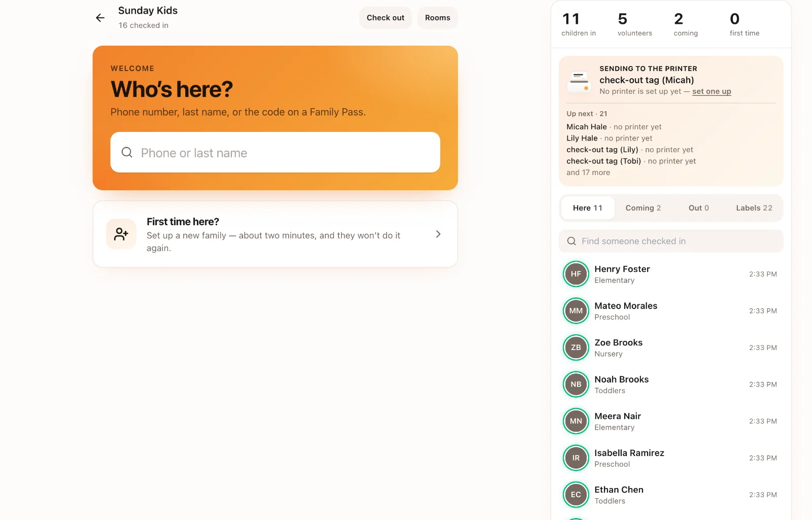Screen dimensions: 812x520
Task: Switch to the Labels 22 tab
Action: pos(754,208)
